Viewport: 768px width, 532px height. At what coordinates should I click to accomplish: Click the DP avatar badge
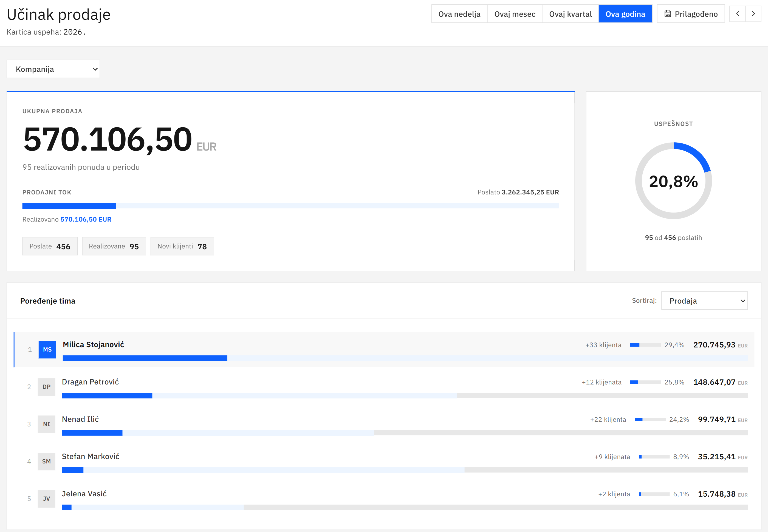click(46, 387)
